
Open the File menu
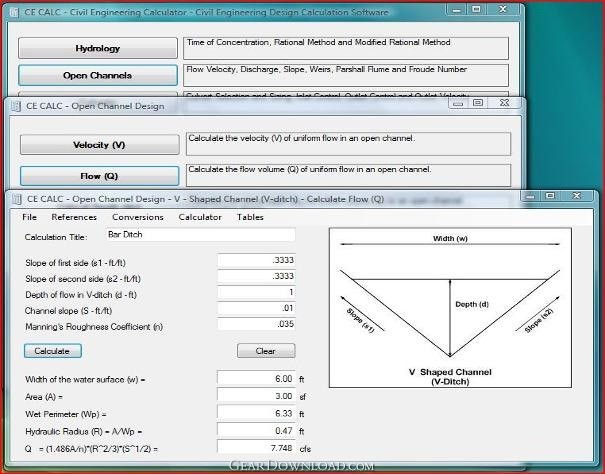tap(29, 217)
